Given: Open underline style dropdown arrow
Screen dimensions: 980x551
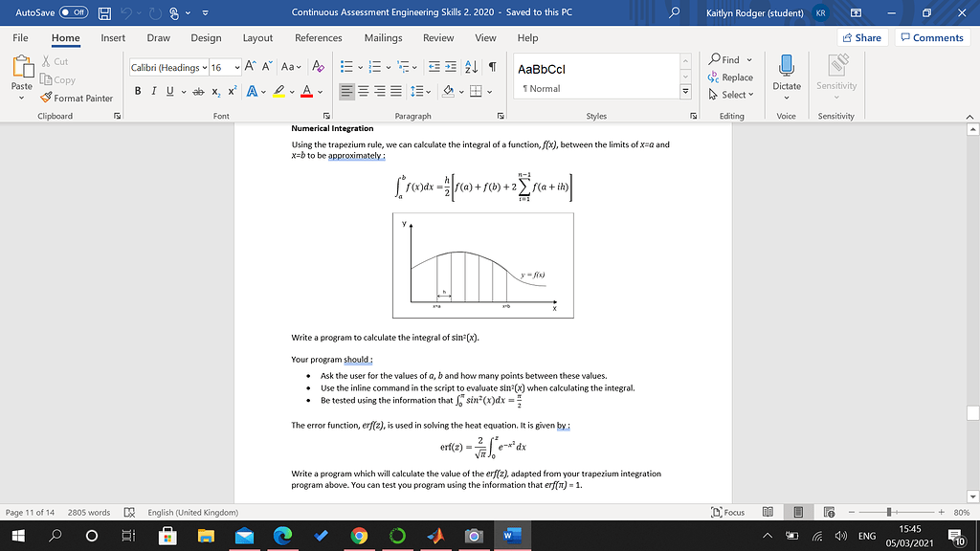Looking at the screenshot, I should [x=184, y=92].
